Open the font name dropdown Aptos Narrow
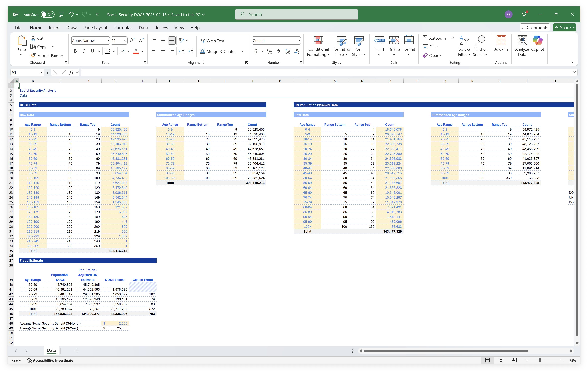This screenshot has height=373, width=588. pos(108,41)
